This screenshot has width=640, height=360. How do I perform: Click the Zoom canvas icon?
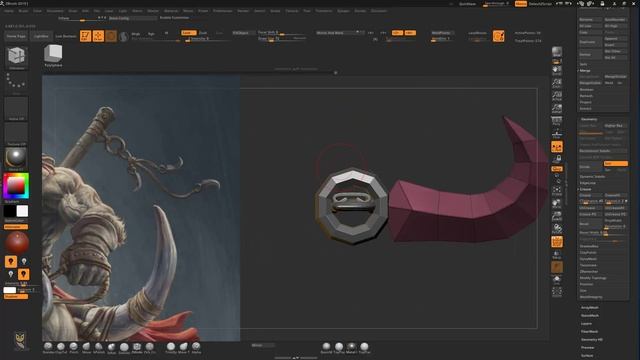557,84
